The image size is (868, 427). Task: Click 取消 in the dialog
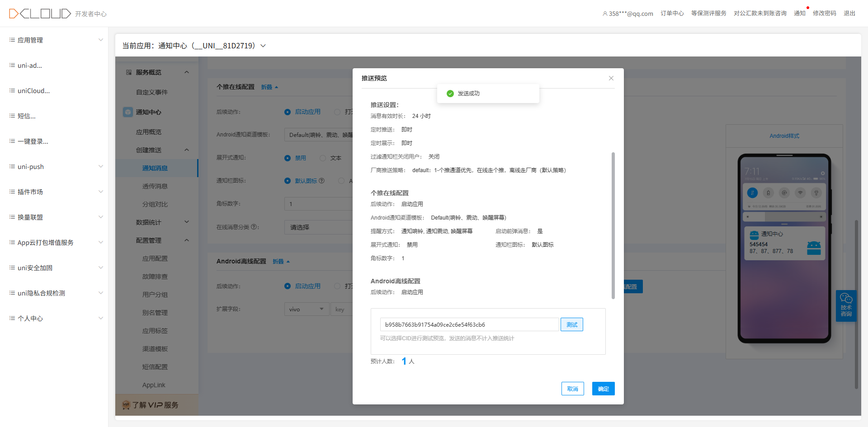pos(573,389)
